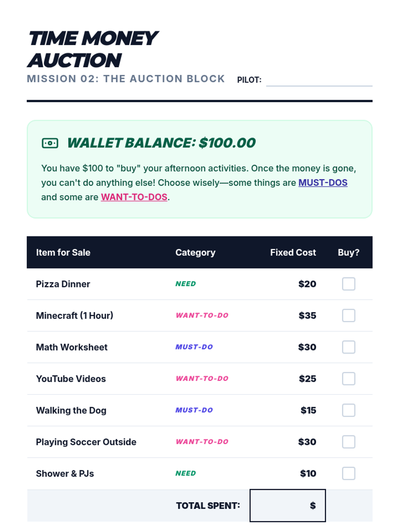Follow the WANT-TO-DOS link

[134, 197]
